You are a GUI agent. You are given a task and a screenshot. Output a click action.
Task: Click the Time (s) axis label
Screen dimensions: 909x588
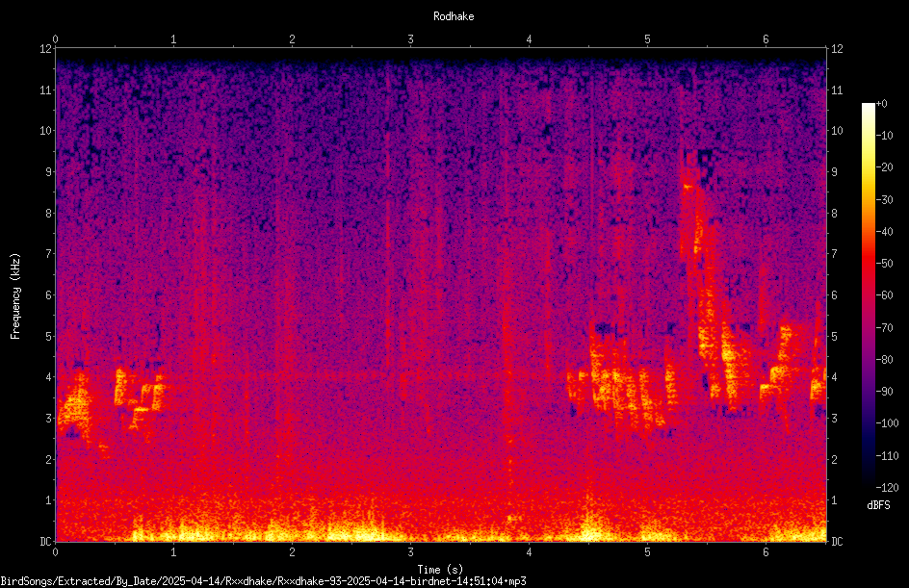pyautogui.click(x=440, y=569)
